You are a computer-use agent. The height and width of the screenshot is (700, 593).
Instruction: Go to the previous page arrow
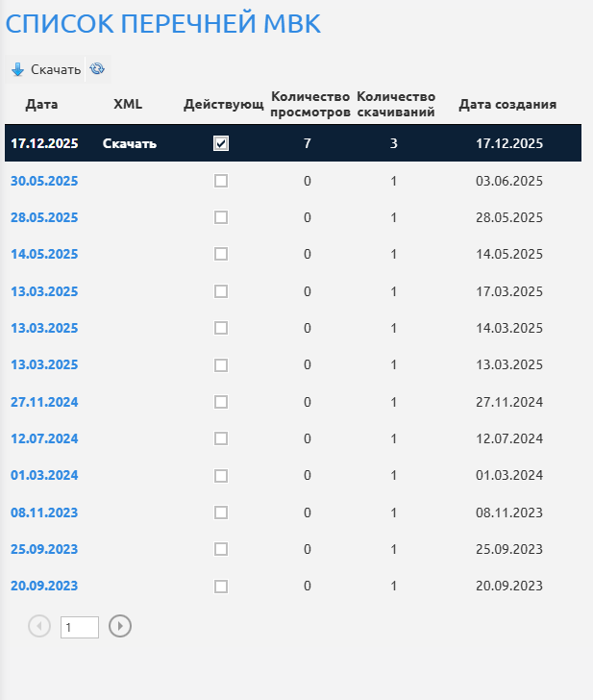click(39, 626)
